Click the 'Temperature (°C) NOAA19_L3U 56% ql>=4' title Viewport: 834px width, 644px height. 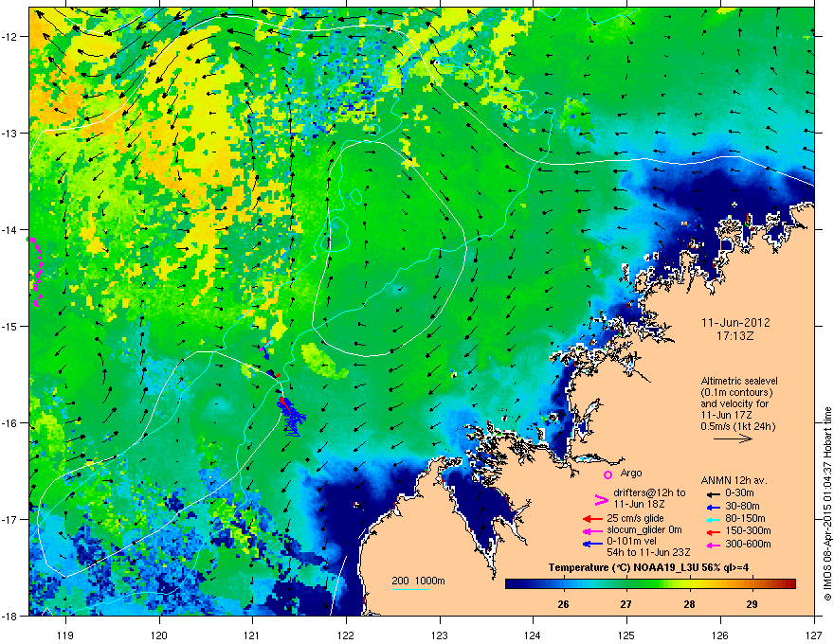[x=648, y=567]
